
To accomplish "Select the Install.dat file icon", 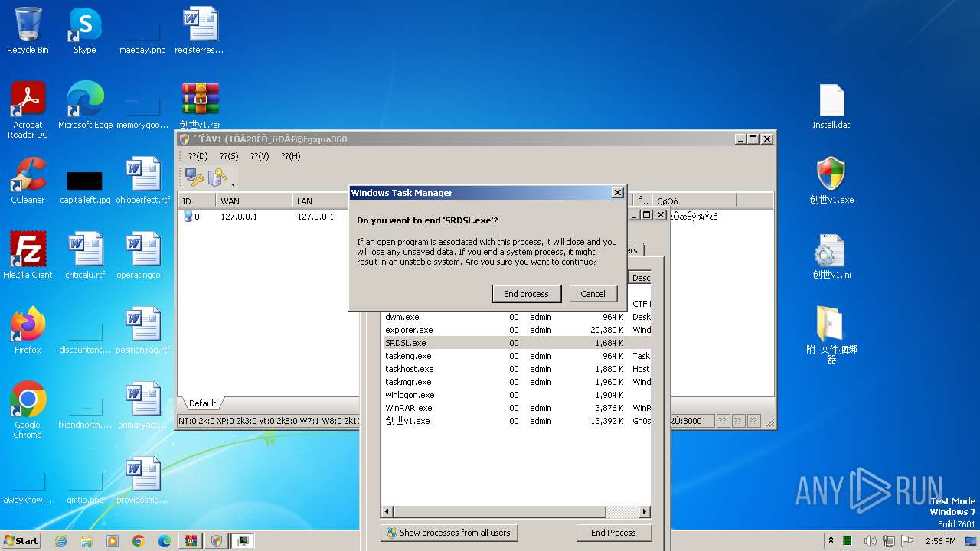I will click(831, 106).
